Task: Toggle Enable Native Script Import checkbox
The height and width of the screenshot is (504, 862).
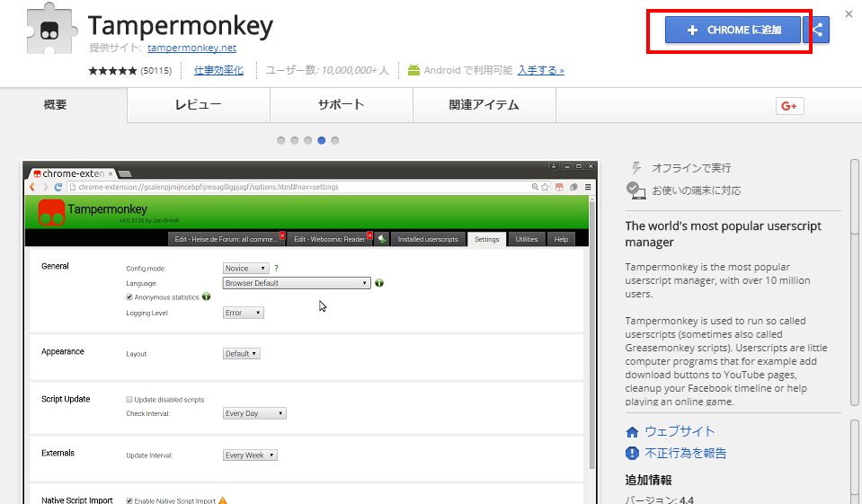Action: 129,500
